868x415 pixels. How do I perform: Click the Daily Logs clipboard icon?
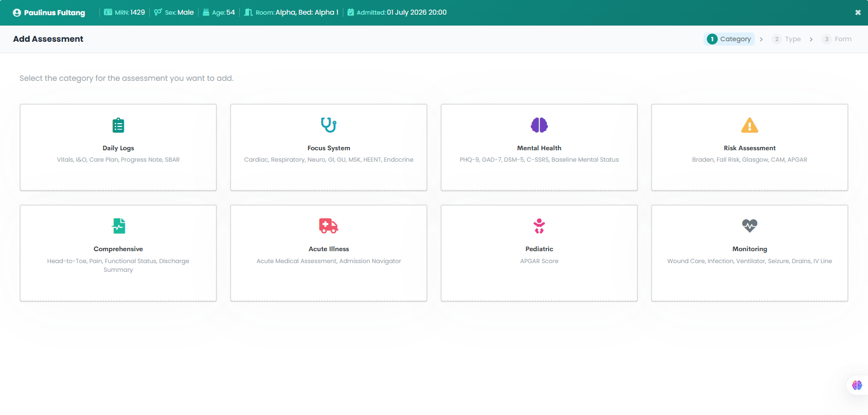pyautogui.click(x=118, y=125)
